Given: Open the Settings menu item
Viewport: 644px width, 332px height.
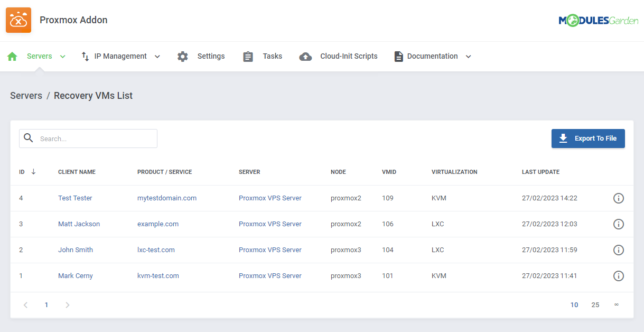Looking at the screenshot, I should coord(211,56).
